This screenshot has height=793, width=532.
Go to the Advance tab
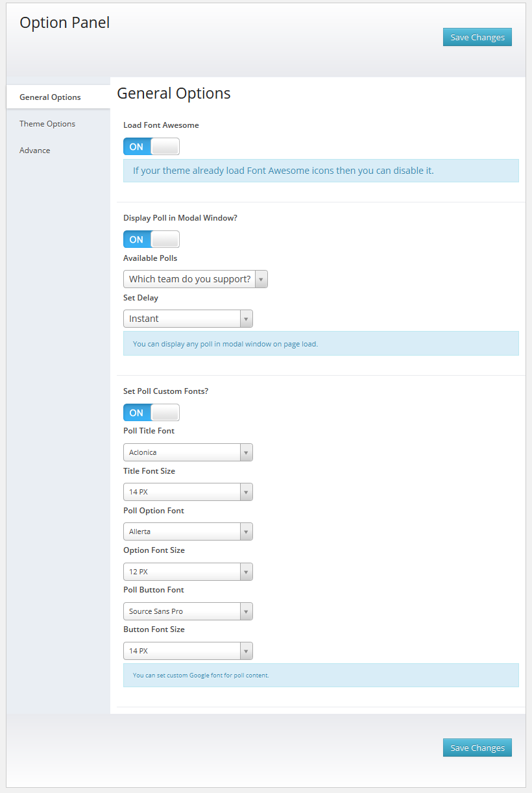[x=35, y=151]
